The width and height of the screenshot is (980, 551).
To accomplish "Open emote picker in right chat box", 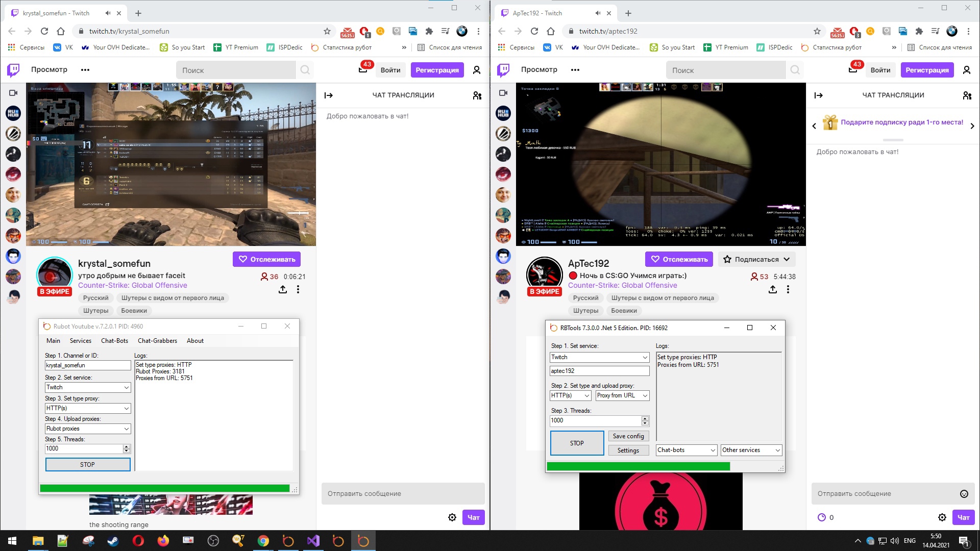I will 964,493.
